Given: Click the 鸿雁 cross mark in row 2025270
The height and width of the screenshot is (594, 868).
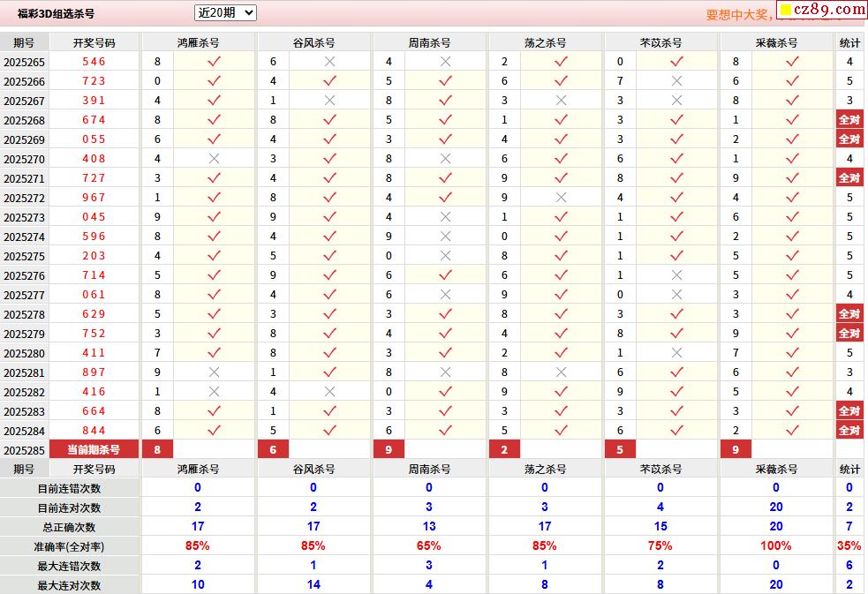Looking at the screenshot, I should [215, 159].
